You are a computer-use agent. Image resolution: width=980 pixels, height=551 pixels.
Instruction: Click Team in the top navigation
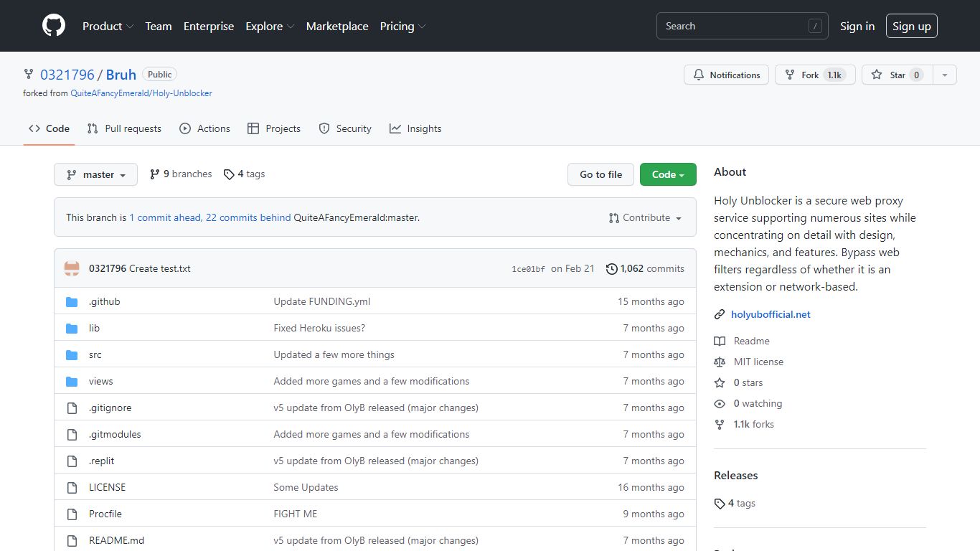159,26
